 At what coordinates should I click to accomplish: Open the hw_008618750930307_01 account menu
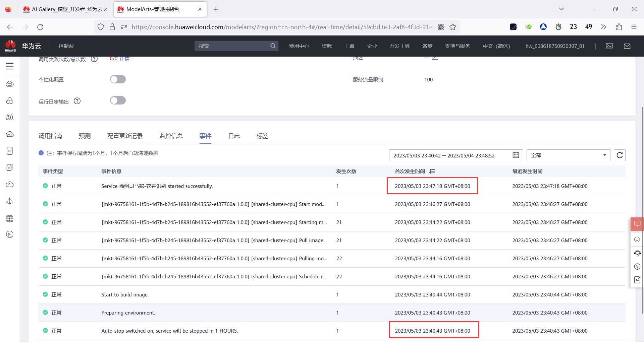tap(555, 46)
